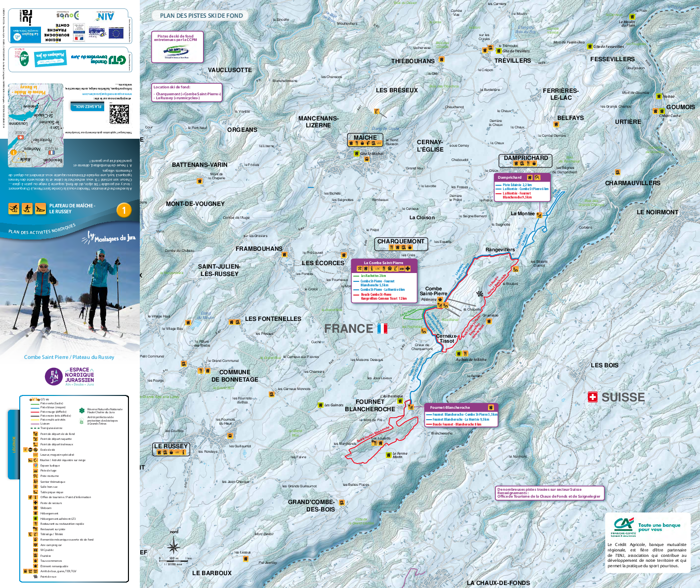Click the Crédit Agricole logo

coord(624,526)
